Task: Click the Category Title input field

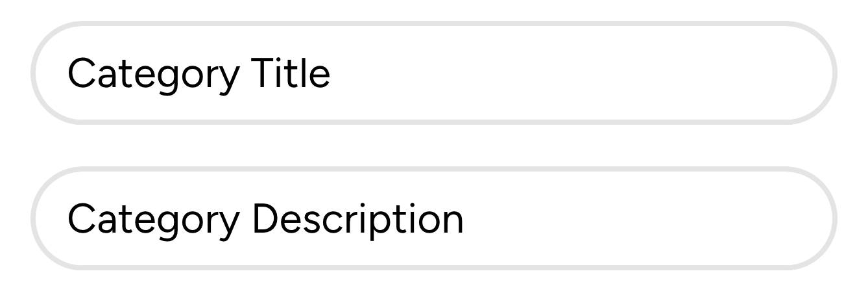Action: tap(433, 73)
